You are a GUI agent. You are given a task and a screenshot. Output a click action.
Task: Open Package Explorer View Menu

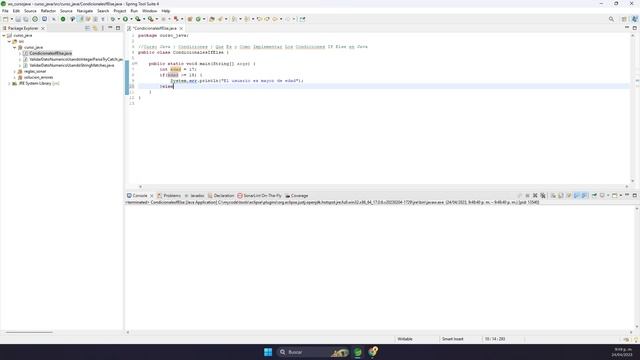tap(102, 28)
